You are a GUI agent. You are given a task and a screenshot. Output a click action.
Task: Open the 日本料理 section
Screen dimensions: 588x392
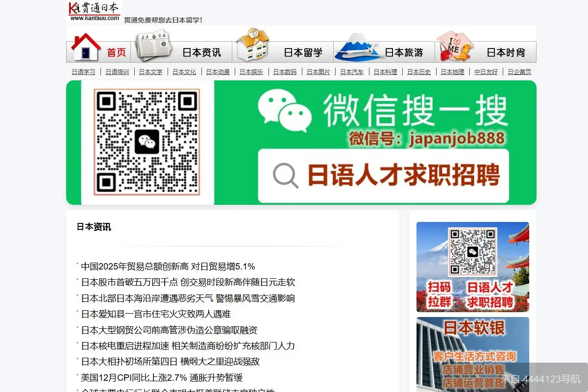pyautogui.click(x=385, y=72)
